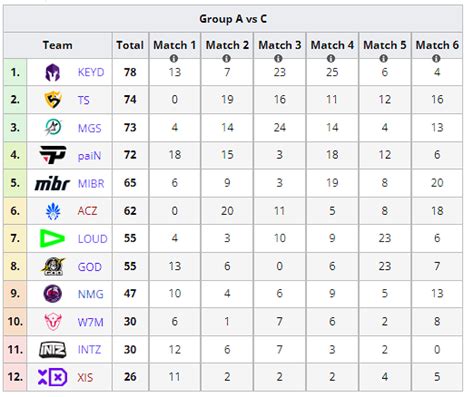The image size is (474, 397).
Task: Click the TS shield team logo
Action: click(x=53, y=100)
